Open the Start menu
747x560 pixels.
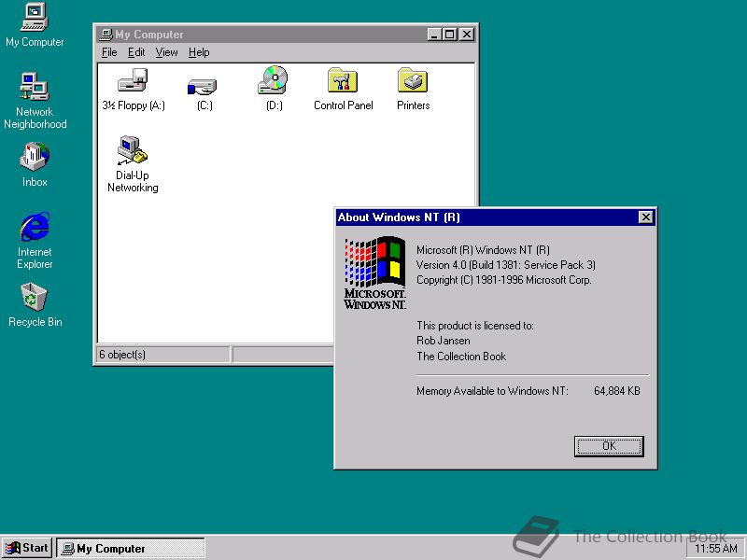pyautogui.click(x=27, y=548)
